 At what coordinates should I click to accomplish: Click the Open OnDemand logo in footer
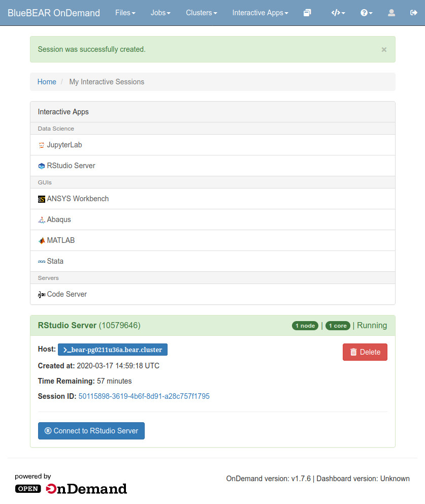point(71,489)
